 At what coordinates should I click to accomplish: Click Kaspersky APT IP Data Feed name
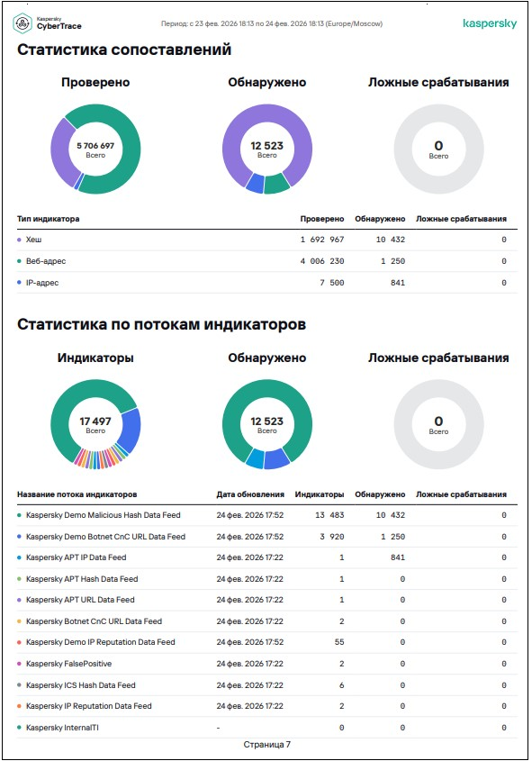77,557
